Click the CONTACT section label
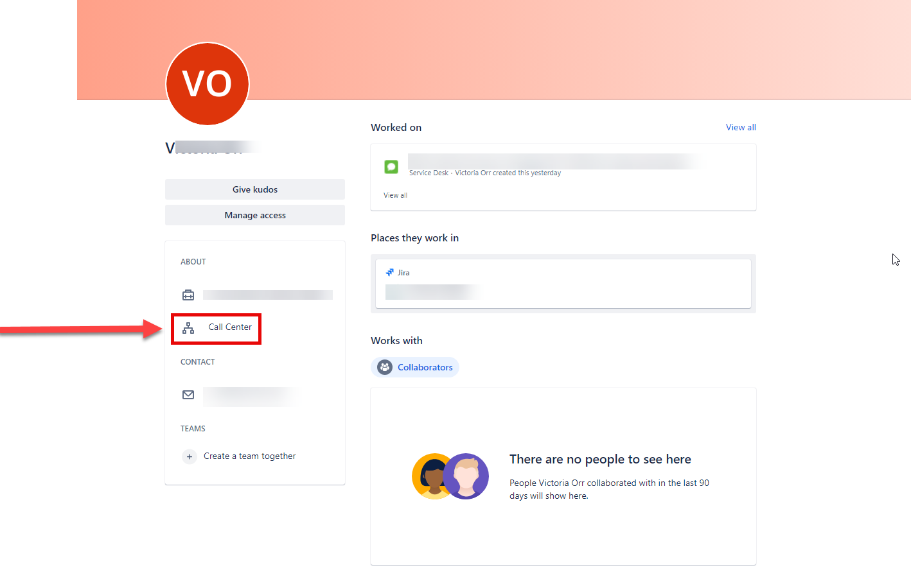This screenshot has width=911, height=588. pos(197,362)
